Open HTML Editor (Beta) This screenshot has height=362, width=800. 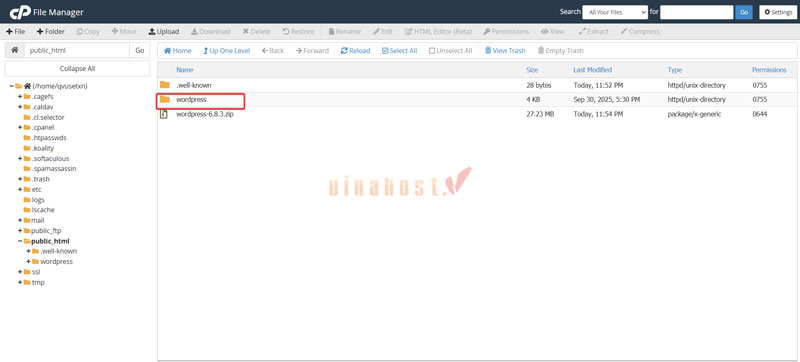(x=438, y=32)
